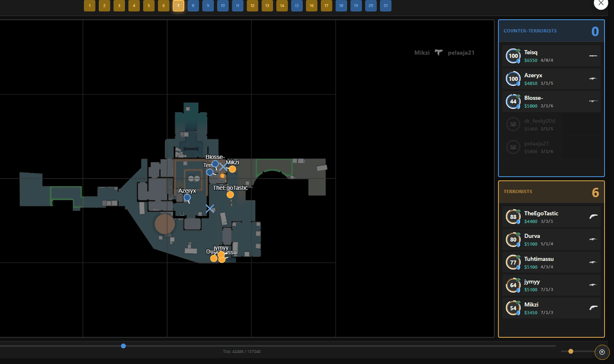The width and height of the screenshot is (614, 364).
Task: Select round 15
Action: [x=297, y=6]
